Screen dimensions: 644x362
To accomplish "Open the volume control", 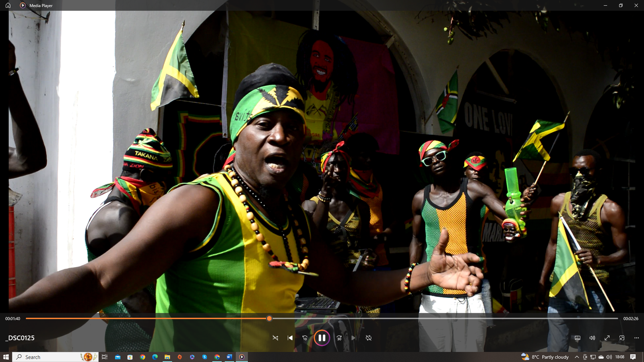I will (592, 338).
